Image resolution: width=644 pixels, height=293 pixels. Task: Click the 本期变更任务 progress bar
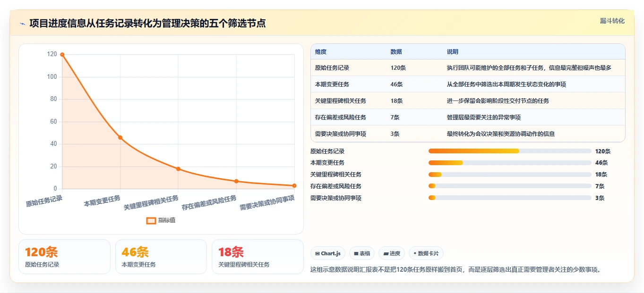click(510, 163)
